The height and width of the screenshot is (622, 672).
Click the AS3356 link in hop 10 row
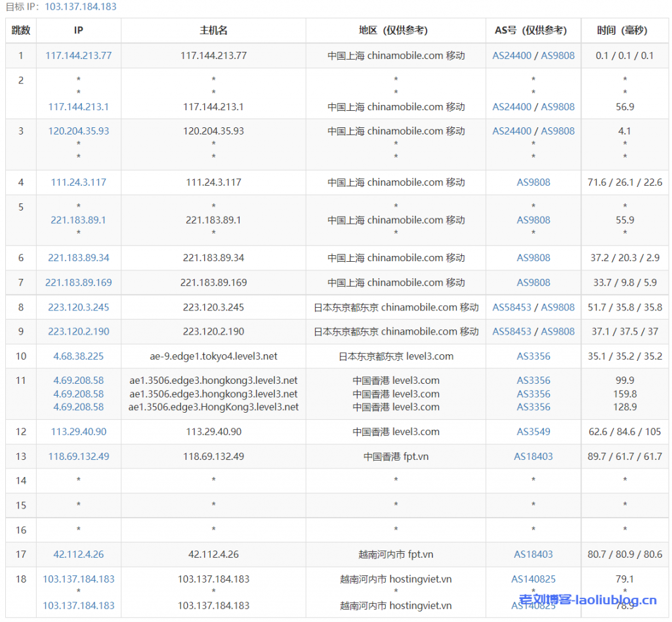[533, 356]
